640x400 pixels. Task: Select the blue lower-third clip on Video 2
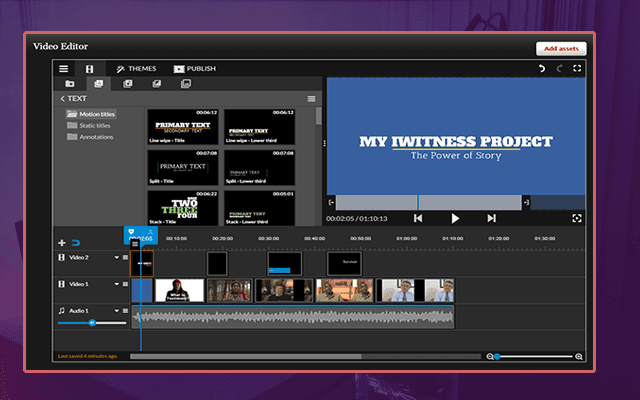(x=284, y=264)
